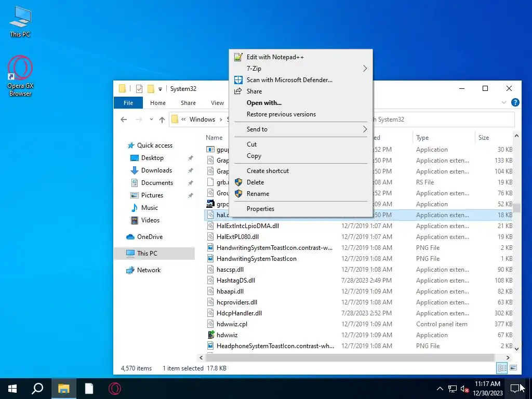The height and width of the screenshot is (399, 532).
Task: Click vertical scrollbar down arrow
Action: [516, 349]
